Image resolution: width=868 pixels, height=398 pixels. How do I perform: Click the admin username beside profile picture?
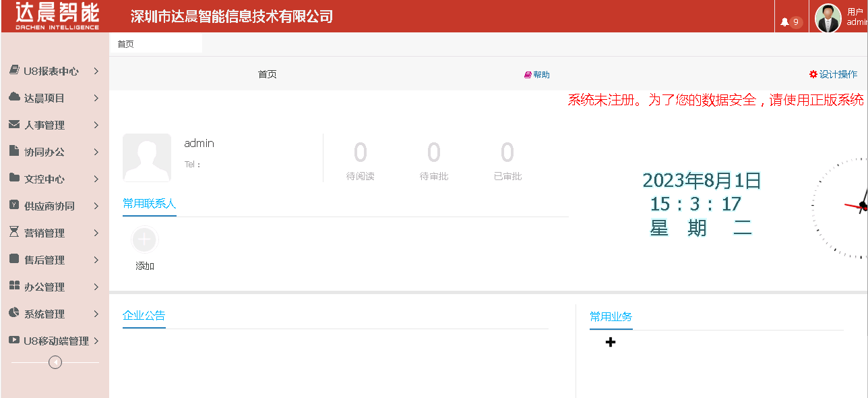pyautogui.click(x=199, y=143)
